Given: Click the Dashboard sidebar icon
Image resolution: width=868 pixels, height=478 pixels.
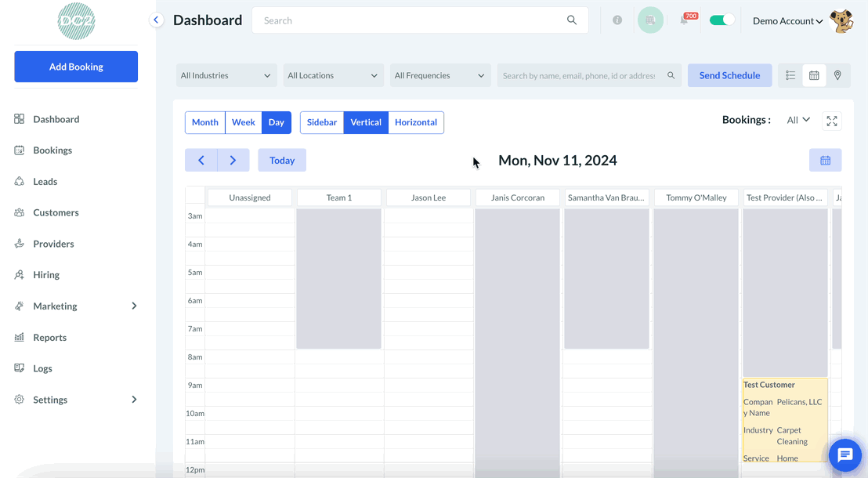Looking at the screenshot, I should coord(20,118).
